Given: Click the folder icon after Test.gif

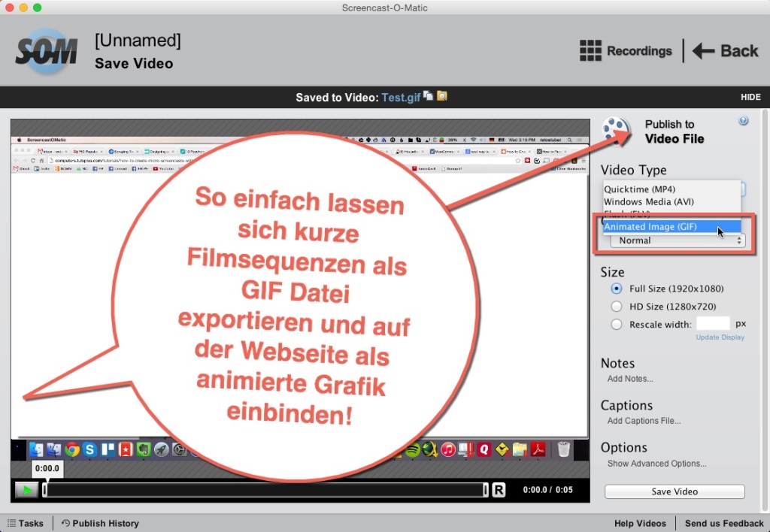Looking at the screenshot, I should click(442, 95).
